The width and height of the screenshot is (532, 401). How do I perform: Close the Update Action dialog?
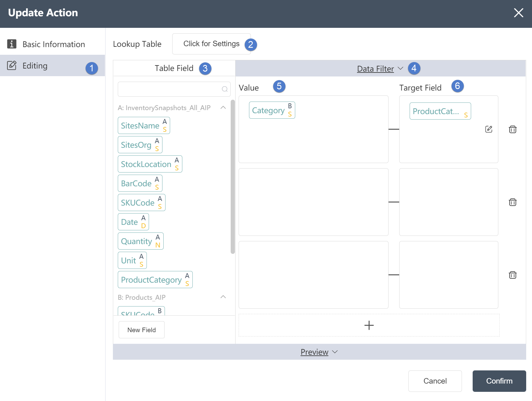(518, 13)
